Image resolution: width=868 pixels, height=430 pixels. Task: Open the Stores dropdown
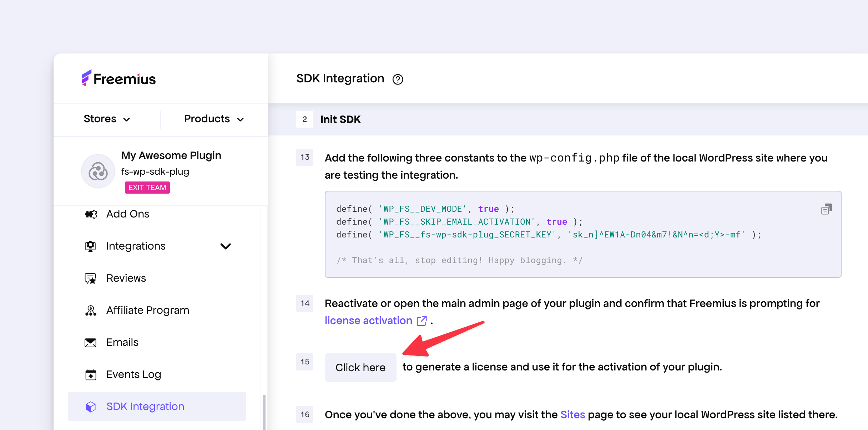106,119
